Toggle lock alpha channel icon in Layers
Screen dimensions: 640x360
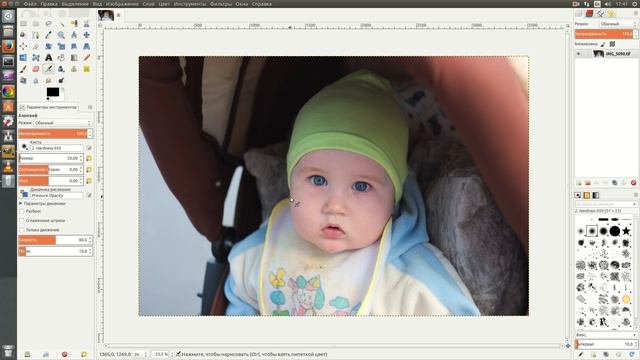point(612,44)
